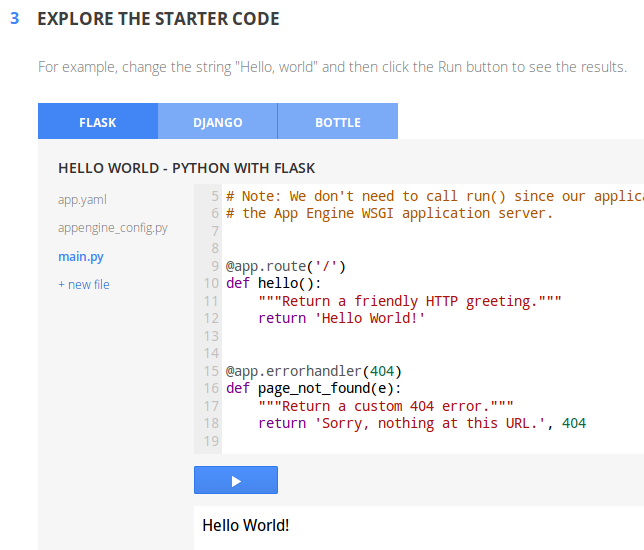644x550 pixels.
Task: Click the 'Return a friendly HTTP greeting' docstring
Action: (410, 301)
